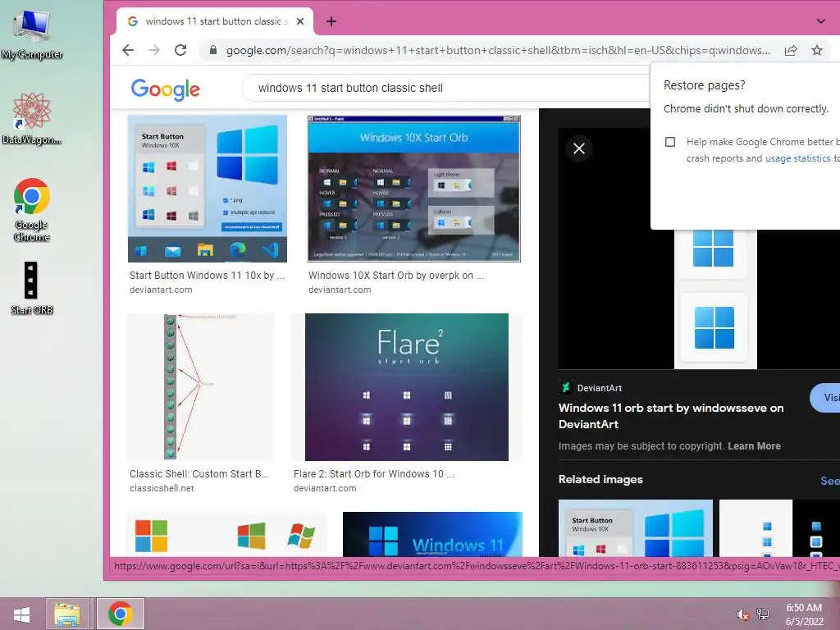
Task: Click the Visit button in preview panel
Action: (x=825, y=398)
